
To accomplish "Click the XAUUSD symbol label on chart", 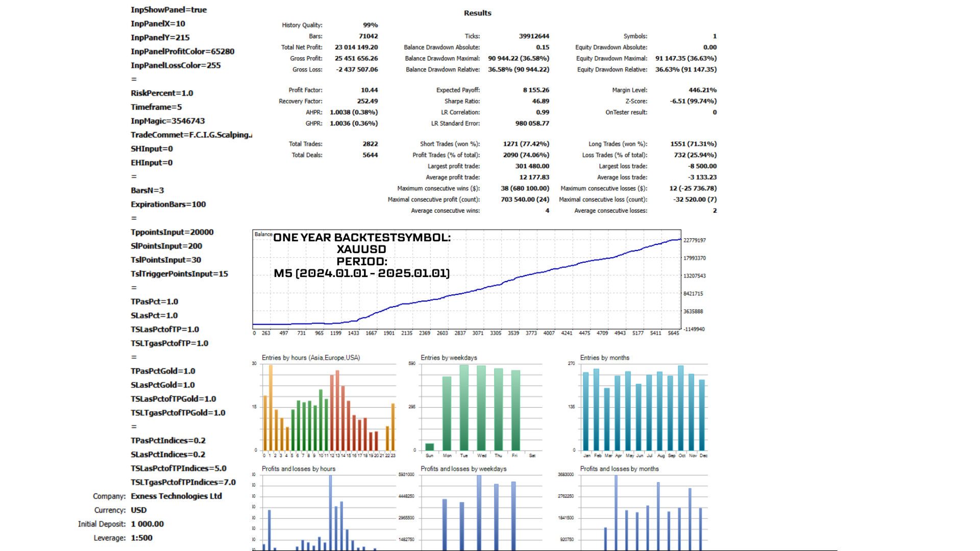I will tap(361, 249).
